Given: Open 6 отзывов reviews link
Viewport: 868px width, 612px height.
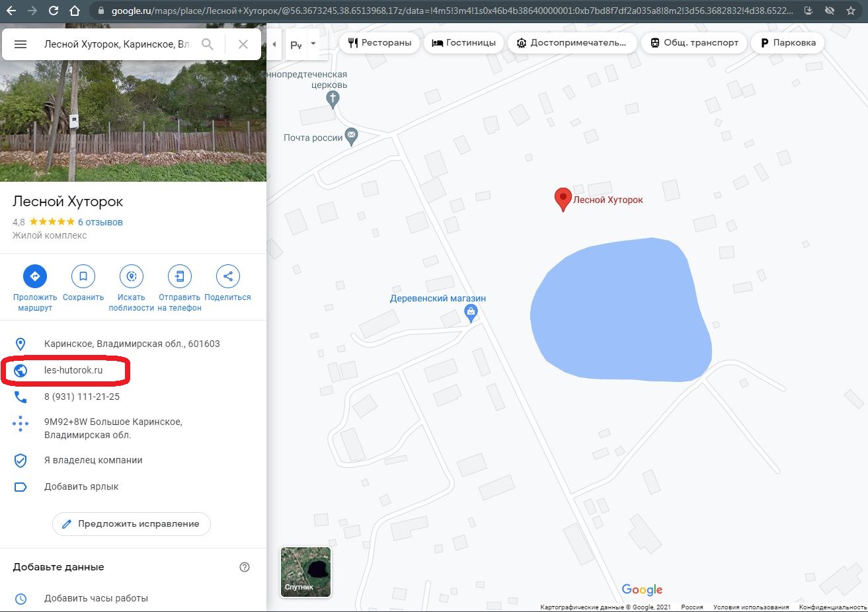Looking at the screenshot, I should click(x=100, y=222).
